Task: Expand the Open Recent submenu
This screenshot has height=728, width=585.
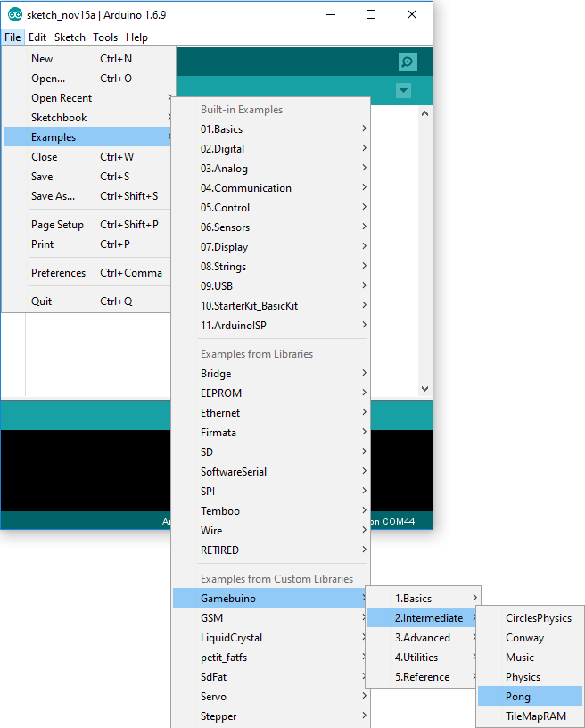Action: coord(87,98)
